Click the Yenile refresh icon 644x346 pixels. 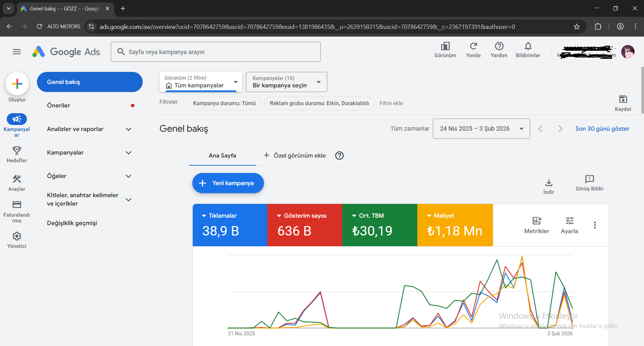point(473,46)
